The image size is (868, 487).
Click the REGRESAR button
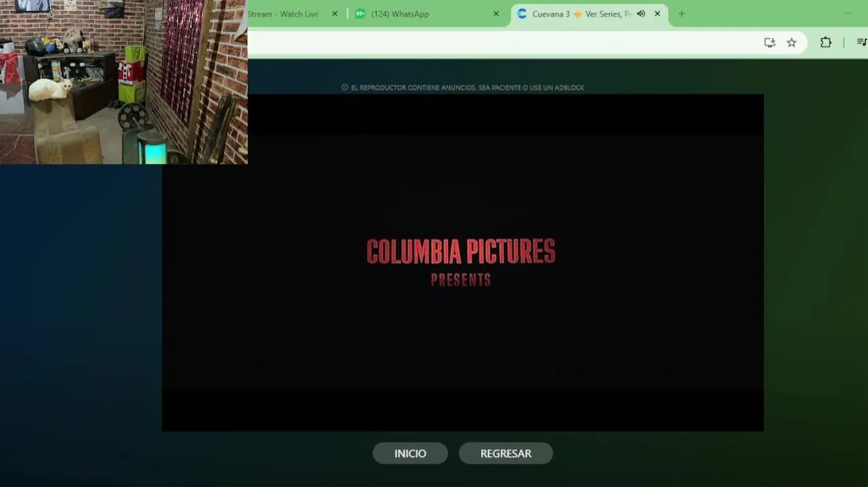(x=506, y=453)
